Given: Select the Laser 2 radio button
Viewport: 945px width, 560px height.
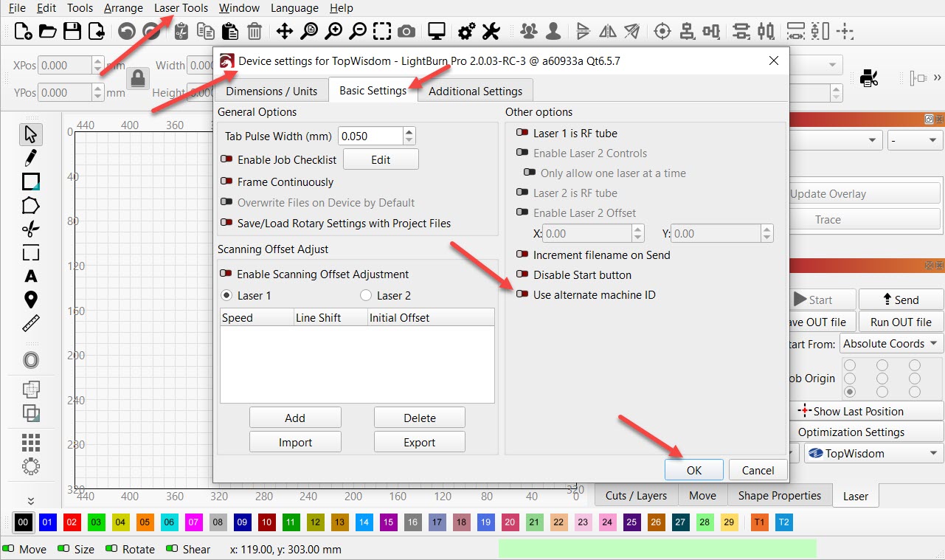Looking at the screenshot, I should click(x=366, y=296).
